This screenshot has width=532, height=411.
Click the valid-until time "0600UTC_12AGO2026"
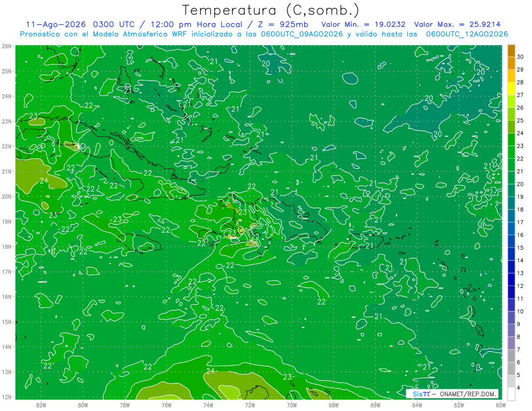pyautogui.click(x=467, y=34)
